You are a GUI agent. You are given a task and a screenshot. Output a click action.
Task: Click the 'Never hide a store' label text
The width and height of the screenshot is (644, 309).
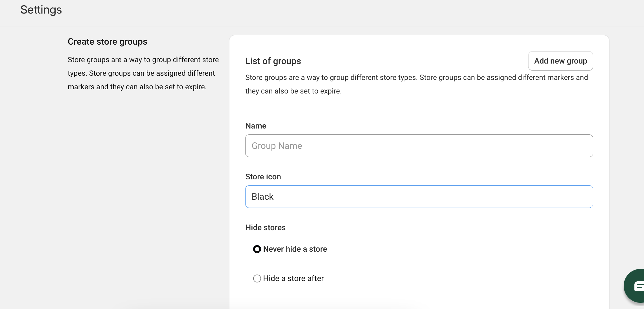[x=295, y=249]
